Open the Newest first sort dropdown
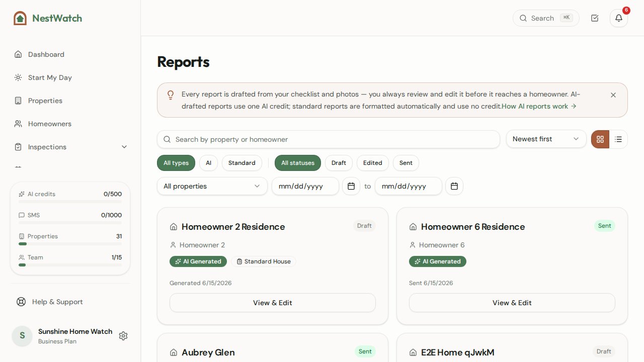 point(546,139)
